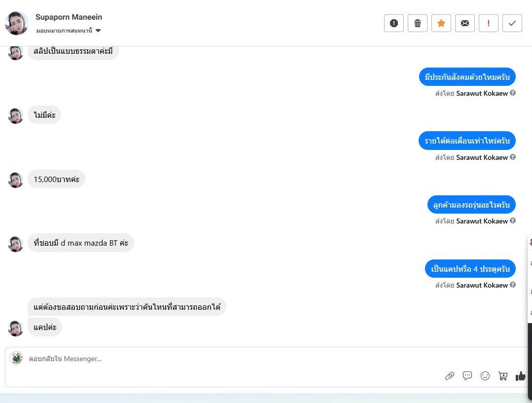Image resolution: width=532 pixels, height=403 pixels.
Task: Flag conversation with red exclamation button
Action: coord(489,23)
